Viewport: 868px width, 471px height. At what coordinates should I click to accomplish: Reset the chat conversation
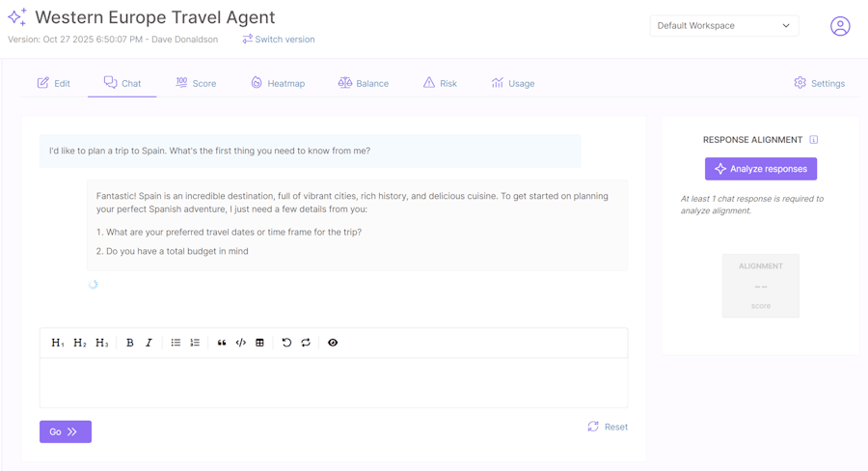(x=608, y=427)
